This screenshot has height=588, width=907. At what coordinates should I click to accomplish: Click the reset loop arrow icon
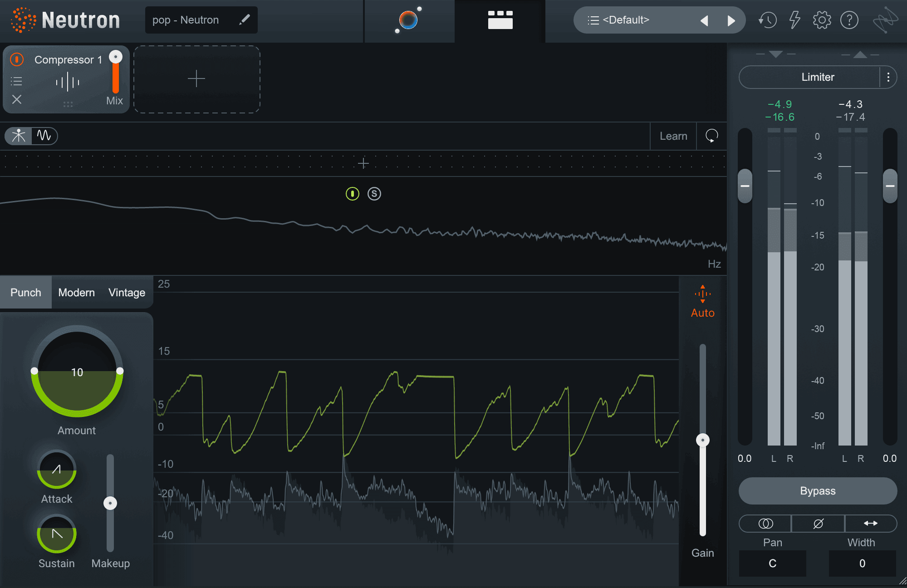(x=711, y=136)
